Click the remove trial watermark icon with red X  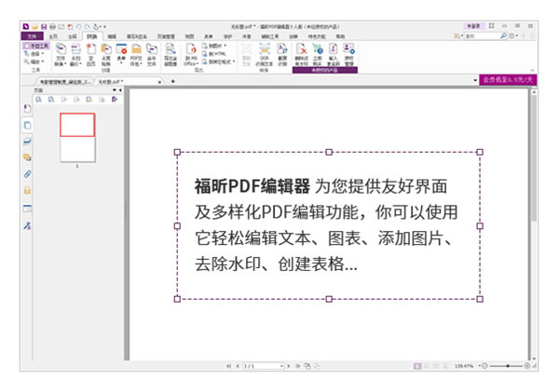pos(302,55)
